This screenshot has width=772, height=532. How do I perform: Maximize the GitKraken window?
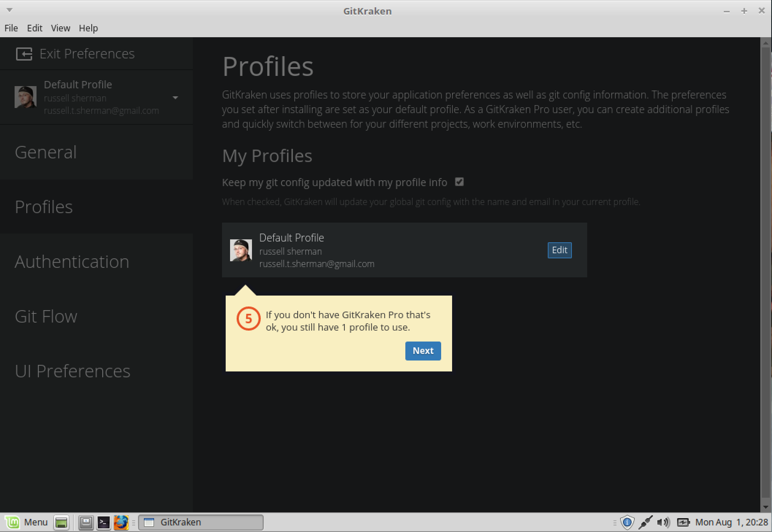click(x=744, y=11)
